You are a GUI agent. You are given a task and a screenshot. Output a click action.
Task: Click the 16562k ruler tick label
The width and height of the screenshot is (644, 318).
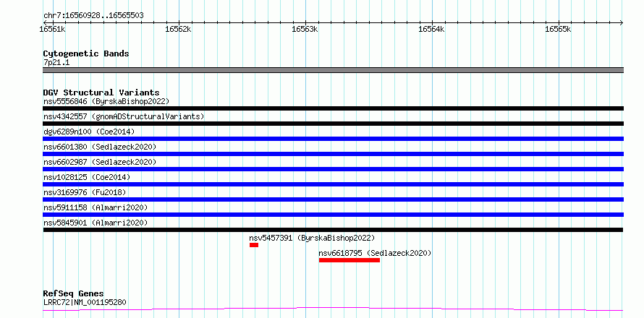pos(178,30)
